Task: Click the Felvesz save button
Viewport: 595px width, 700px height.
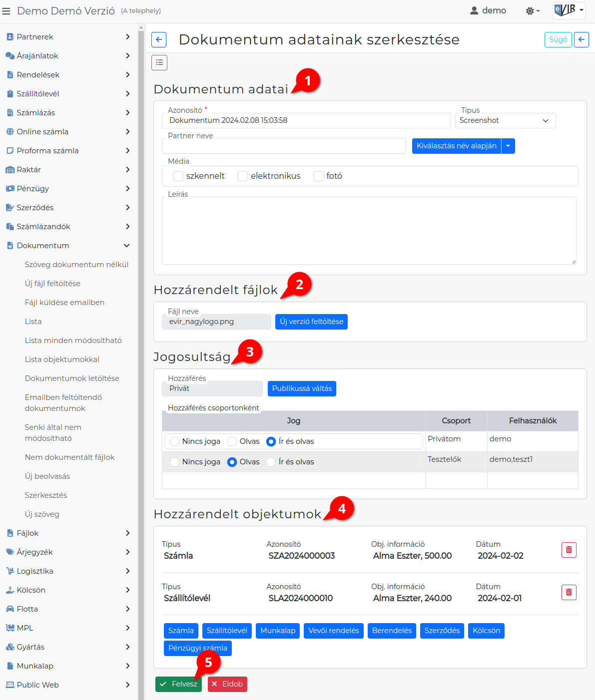Action: coord(178,684)
